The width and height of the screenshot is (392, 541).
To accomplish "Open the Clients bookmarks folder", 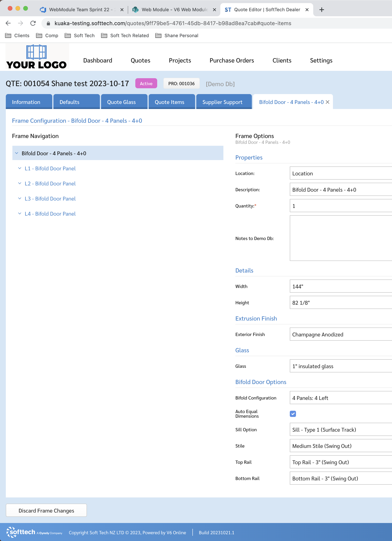I will click(17, 36).
